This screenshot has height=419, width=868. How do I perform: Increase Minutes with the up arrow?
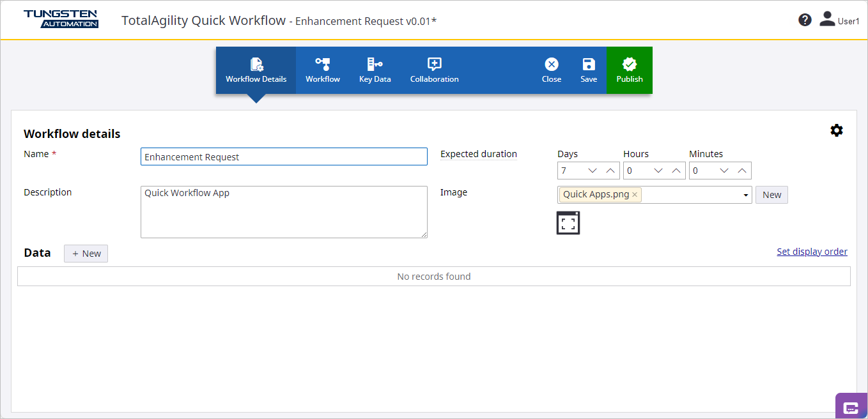742,171
